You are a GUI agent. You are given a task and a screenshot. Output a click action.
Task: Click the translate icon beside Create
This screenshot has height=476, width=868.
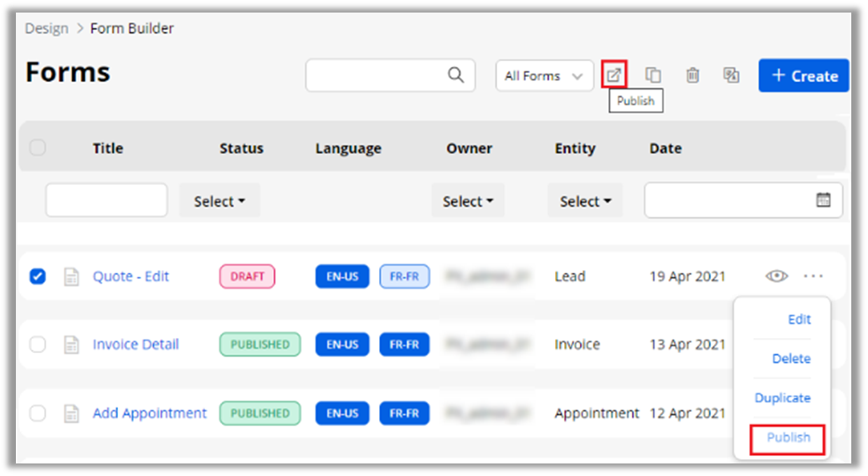coord(732,75)
